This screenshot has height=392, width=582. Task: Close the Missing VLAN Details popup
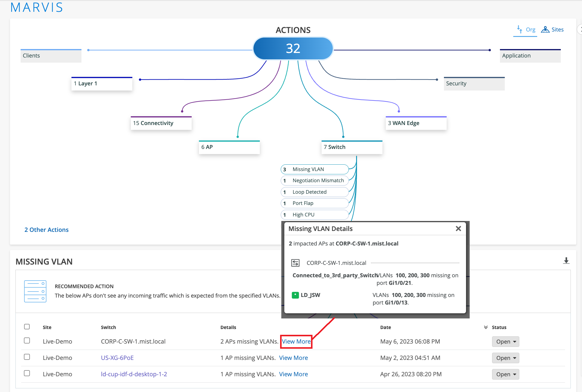pos(458,229)
